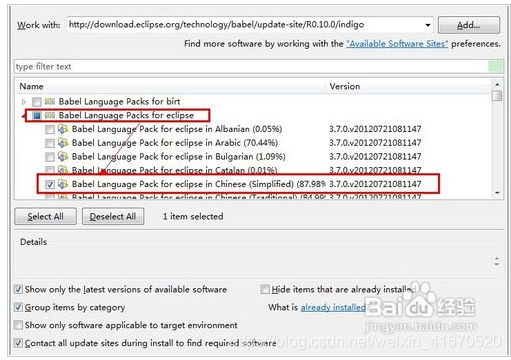Click the Babel Language Packs for birt category icon
The image size is (511, 360).
pos(50,101)
